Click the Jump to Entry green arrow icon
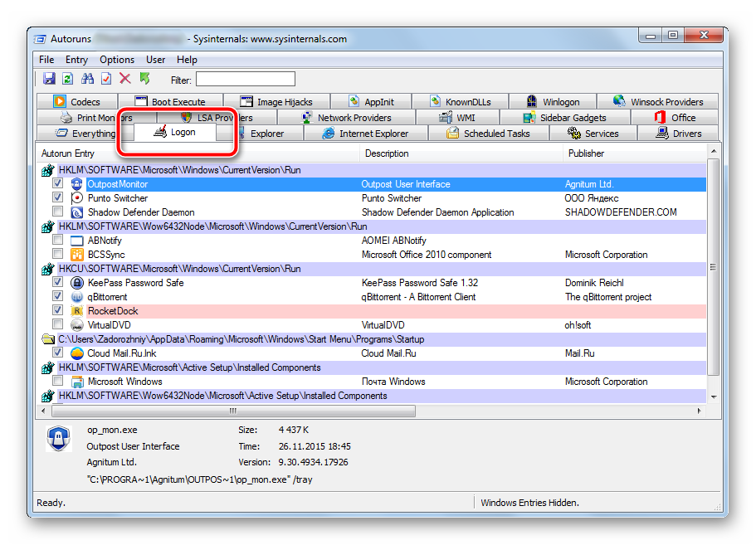Image resolution: width=756 pixels, height=545 pixels. (145, 79)
